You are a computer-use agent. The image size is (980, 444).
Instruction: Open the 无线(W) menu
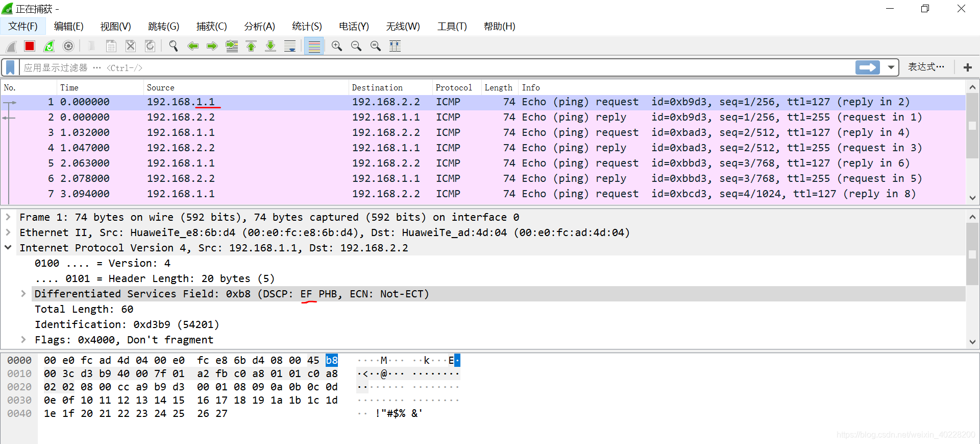click(403, 27)
